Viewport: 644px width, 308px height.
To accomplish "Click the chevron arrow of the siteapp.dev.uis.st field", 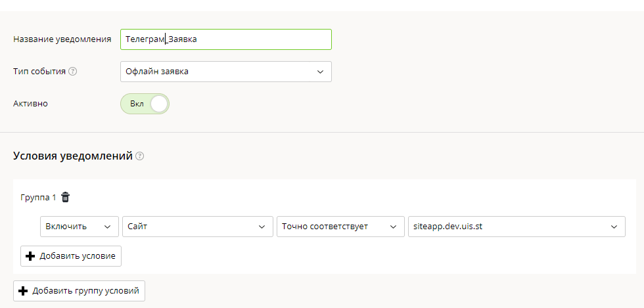I will click(x=614, y=227).
